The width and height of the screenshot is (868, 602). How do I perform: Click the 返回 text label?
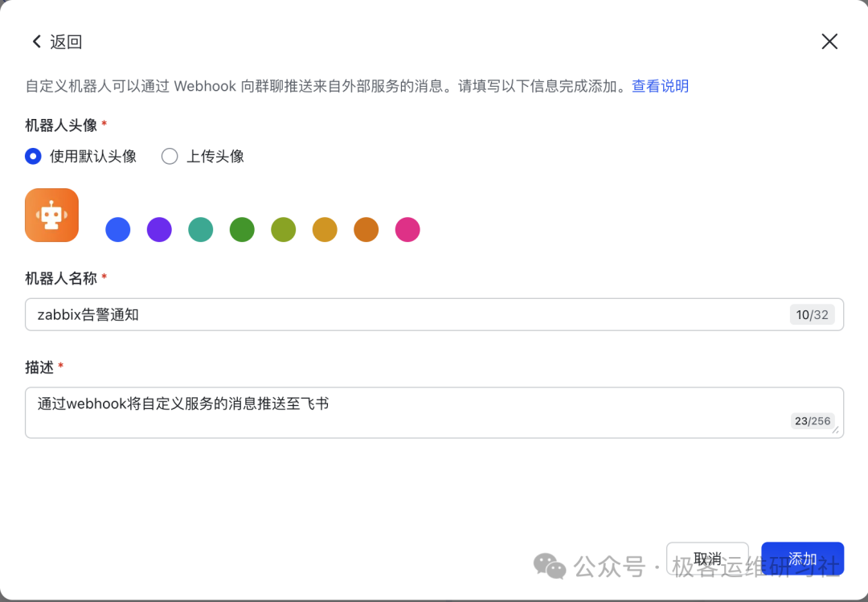click(66, 42)
